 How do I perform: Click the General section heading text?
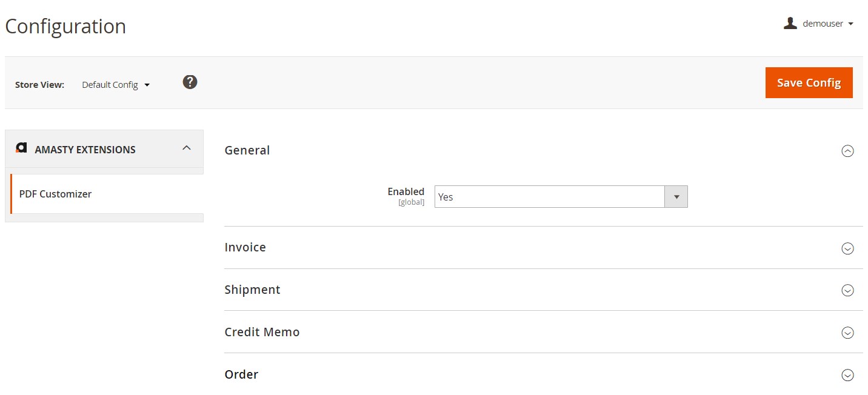247,150
